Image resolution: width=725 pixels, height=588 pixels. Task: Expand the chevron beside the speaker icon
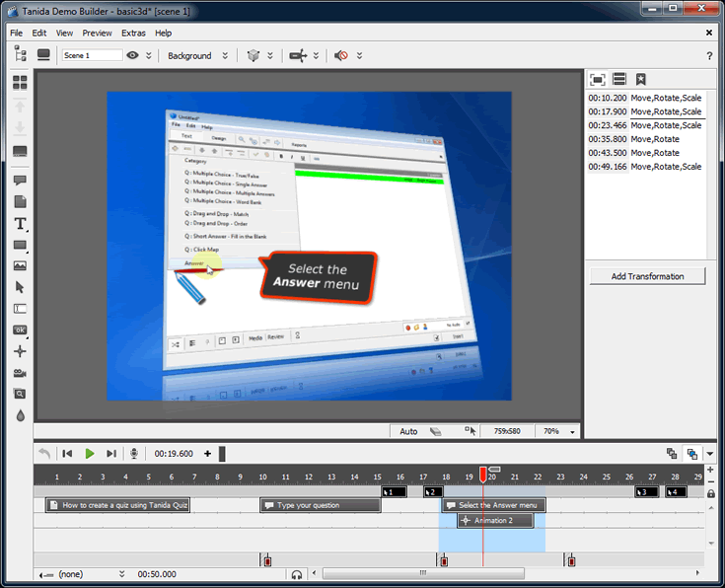pos(359,55)
